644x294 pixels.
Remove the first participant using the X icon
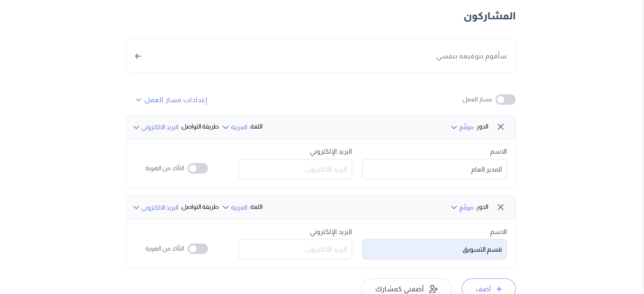click(500, 127)
